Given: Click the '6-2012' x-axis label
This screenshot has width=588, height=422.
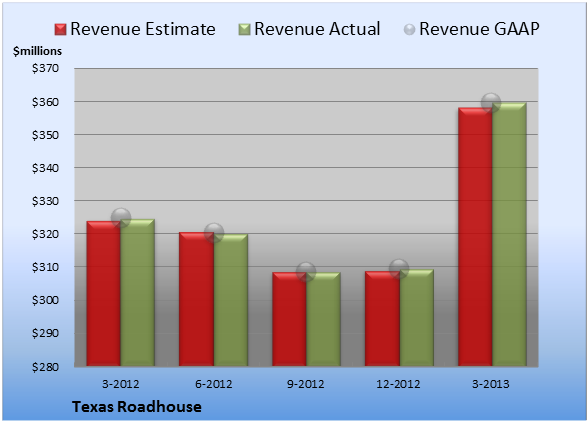Looking at the screenshot, I should pyautogui.click(x=213, y=384).
